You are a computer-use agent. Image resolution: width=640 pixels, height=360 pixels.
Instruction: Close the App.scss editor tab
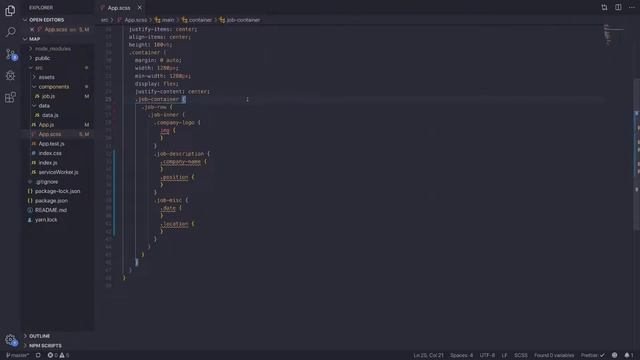[140, 8]
